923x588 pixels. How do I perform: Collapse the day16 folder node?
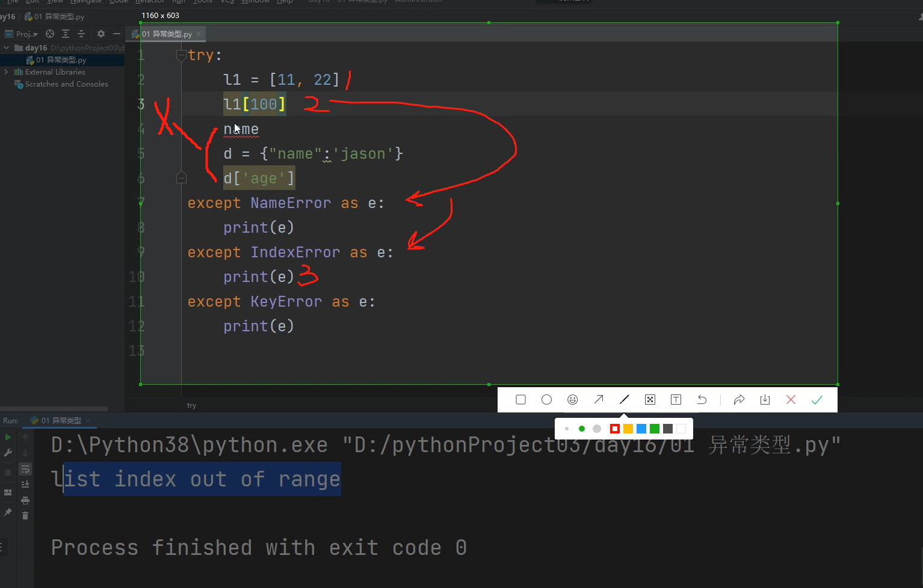pyautogui.click(x=7, y=47)
